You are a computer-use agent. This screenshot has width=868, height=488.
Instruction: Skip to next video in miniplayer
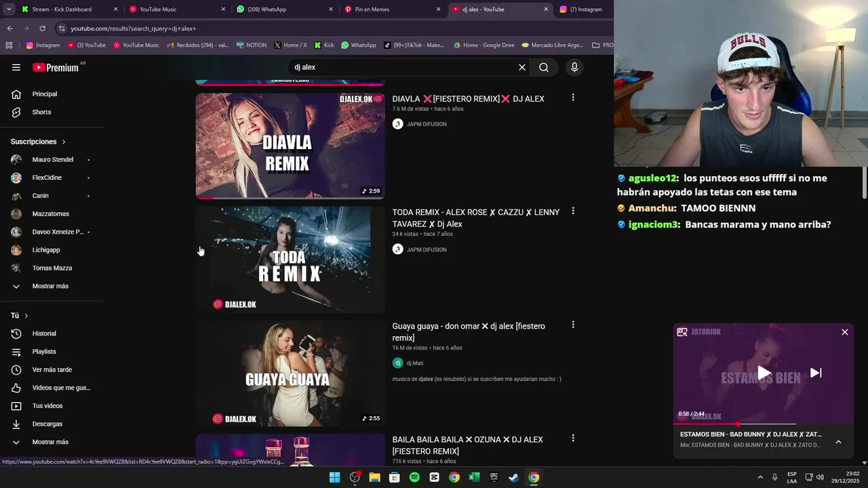click(x=816, y=373)
